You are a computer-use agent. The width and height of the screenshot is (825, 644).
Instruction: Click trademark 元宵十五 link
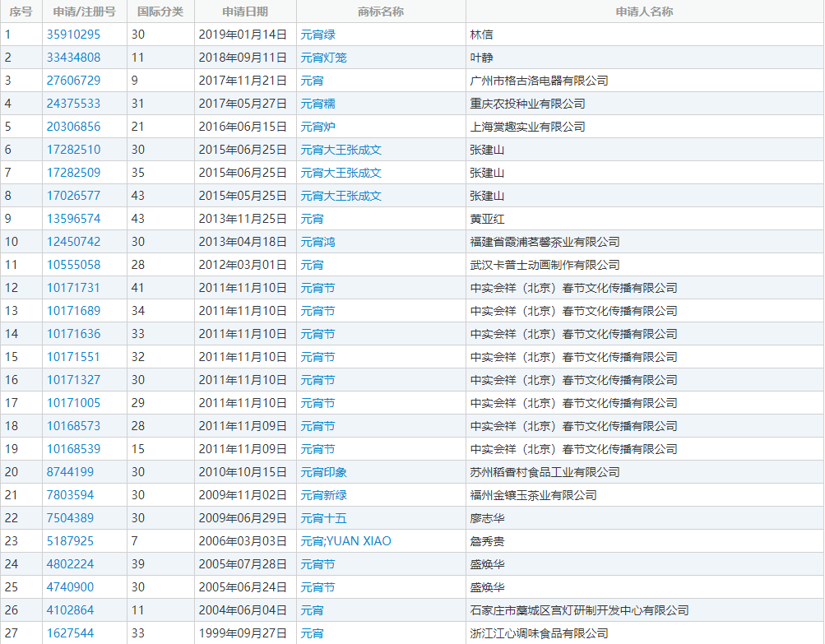coord(323,518)
